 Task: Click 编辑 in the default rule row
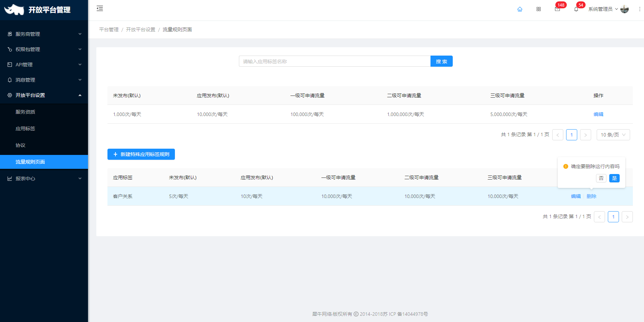click(598, 114)
